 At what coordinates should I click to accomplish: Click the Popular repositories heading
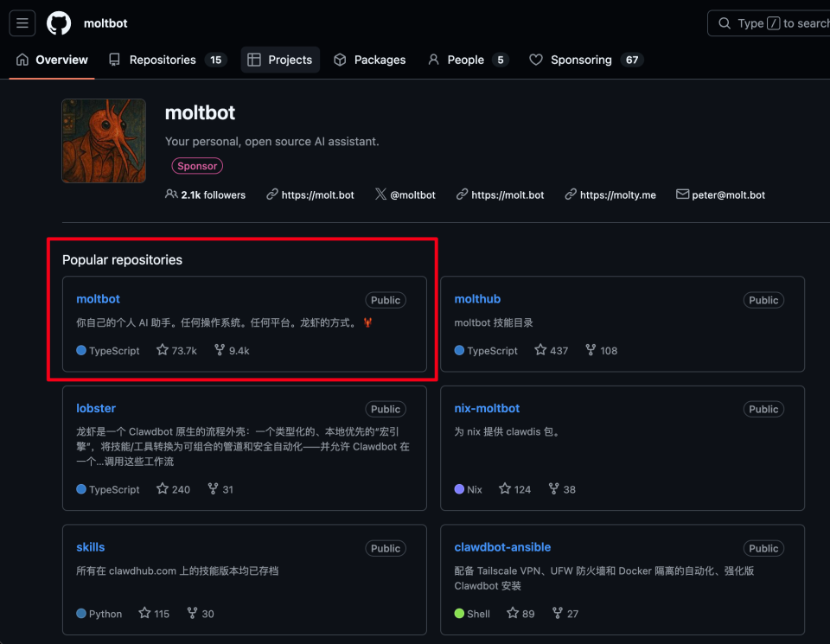click(122, 260)
